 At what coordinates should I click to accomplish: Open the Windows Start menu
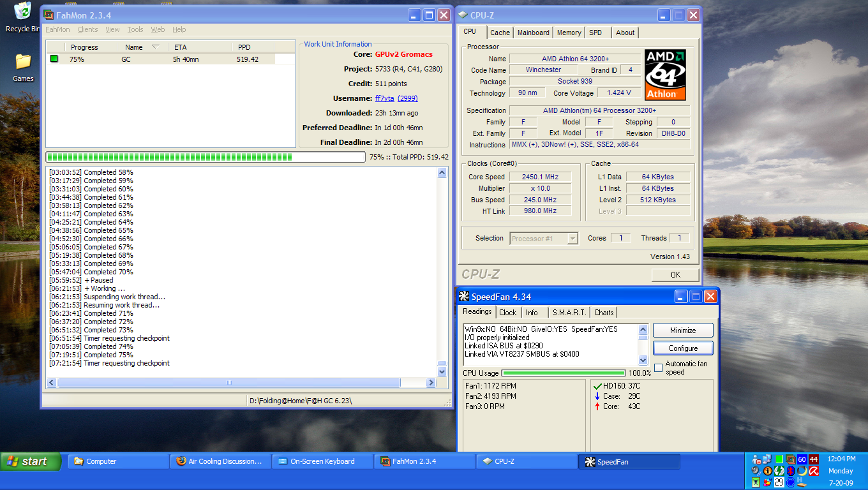tap(31, 461)
